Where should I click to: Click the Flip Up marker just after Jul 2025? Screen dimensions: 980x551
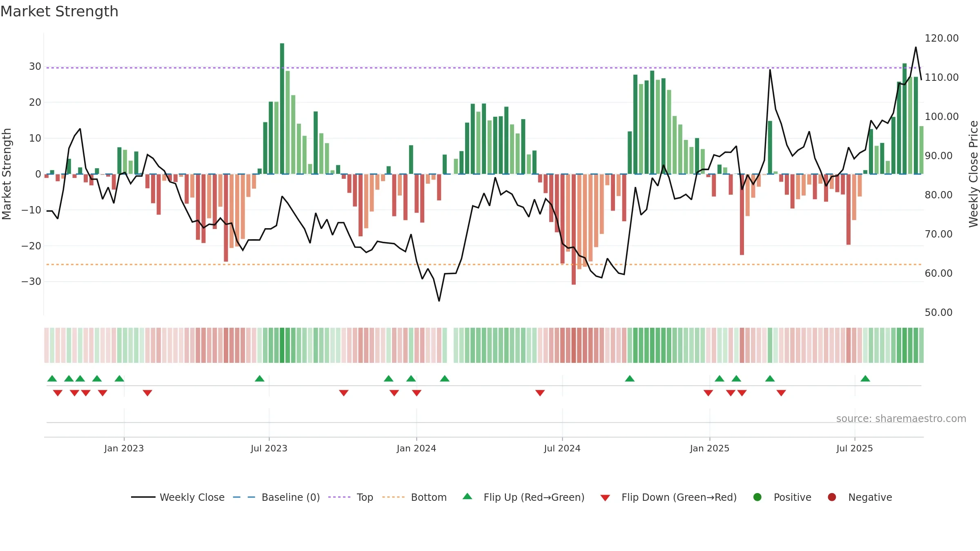865,378
